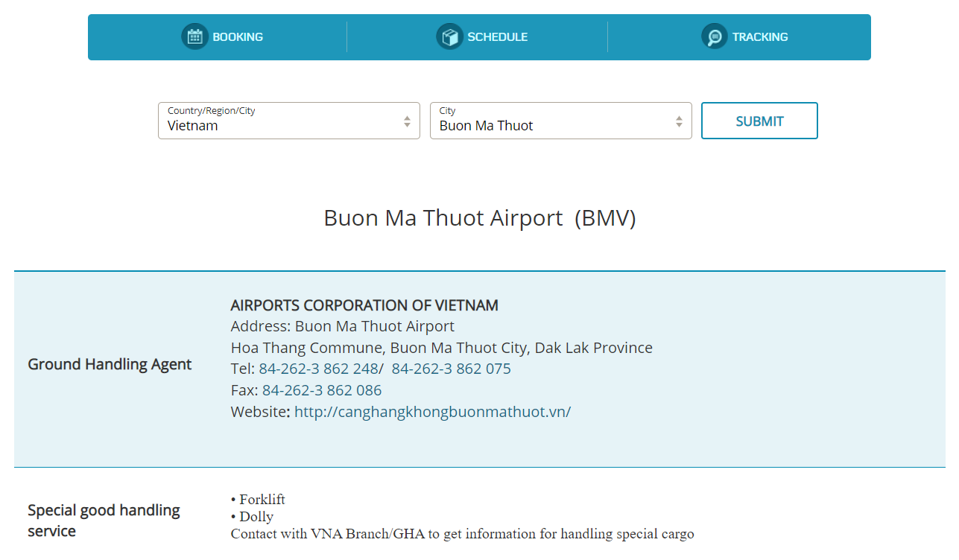Call telephone number 84-262-3 862 248
Image resolution: width=959 pixels, height=560 pixels.
319,369
